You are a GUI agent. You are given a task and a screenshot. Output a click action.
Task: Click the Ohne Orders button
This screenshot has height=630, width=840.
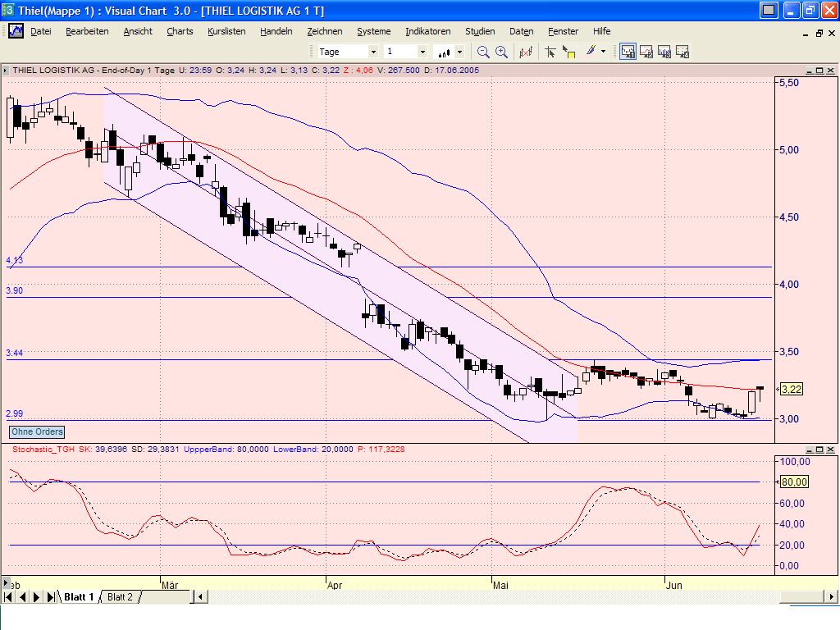[37, 431]
